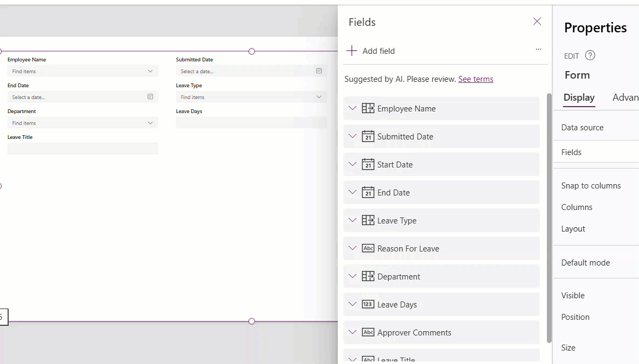639x364 pixels.
Task: Click the help question mark icon next to EDIT
Action: click(x=590, y=55)
